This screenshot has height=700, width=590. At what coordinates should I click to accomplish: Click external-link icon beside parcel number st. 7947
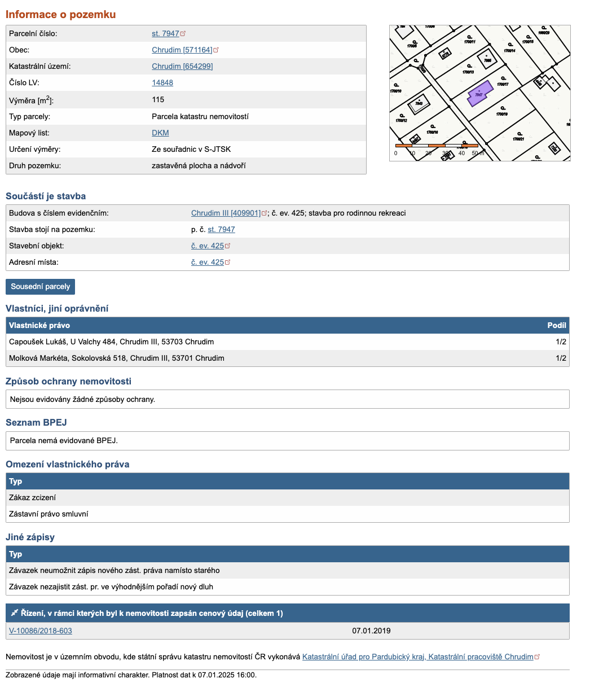183,34
